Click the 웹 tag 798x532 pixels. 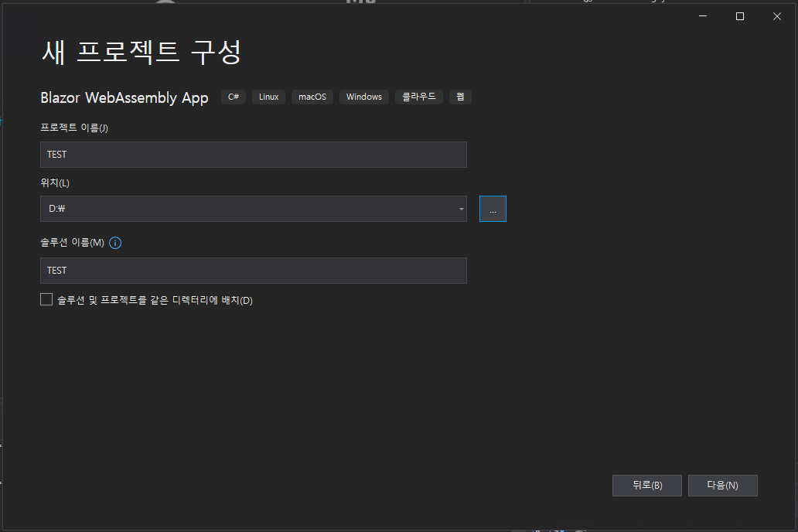coord(460,97)
